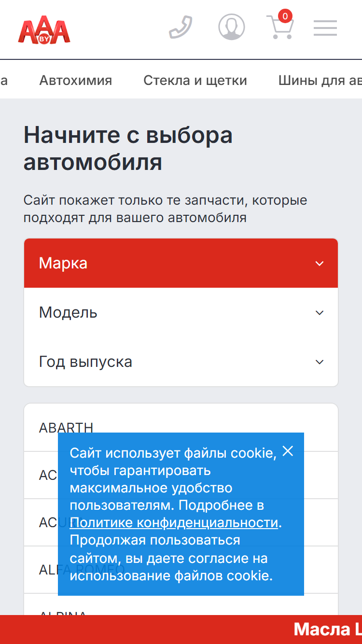Click the chevron arrow next to Модель
Screen dimensions: 362x644
pyautogui.click(x=319, y=313)
